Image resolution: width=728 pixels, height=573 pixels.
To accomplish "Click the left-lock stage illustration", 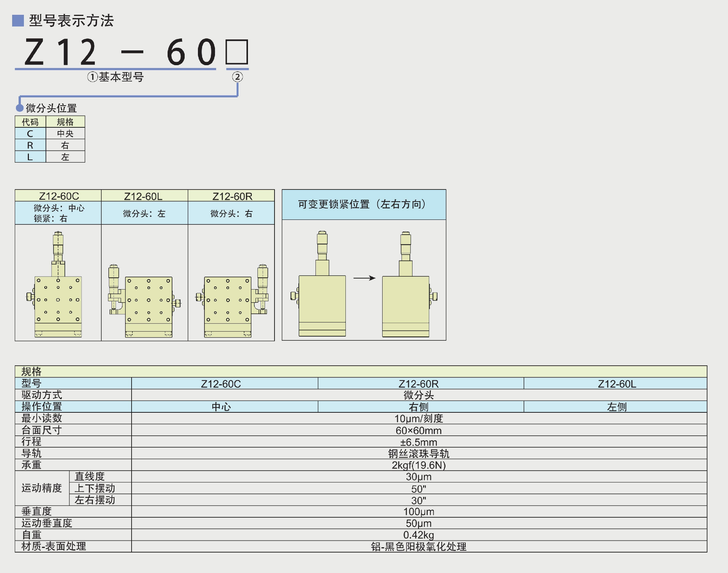I will click(x=322, y=299).
